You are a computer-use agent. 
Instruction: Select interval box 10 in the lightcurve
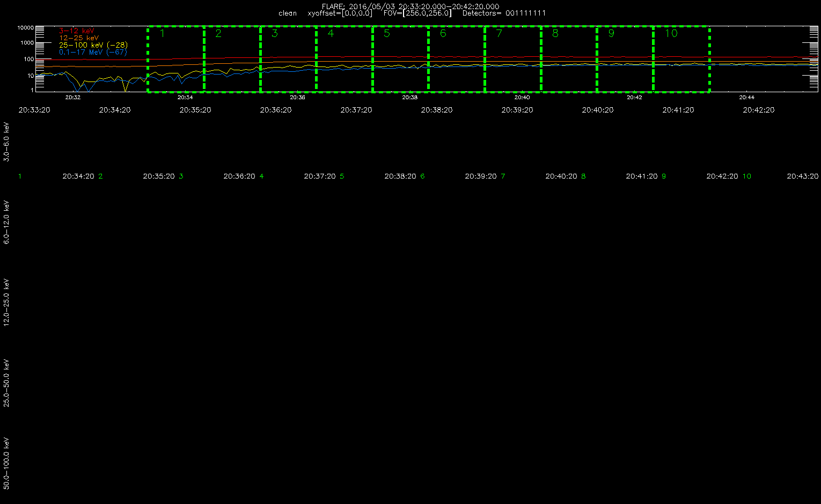point(681,59)
